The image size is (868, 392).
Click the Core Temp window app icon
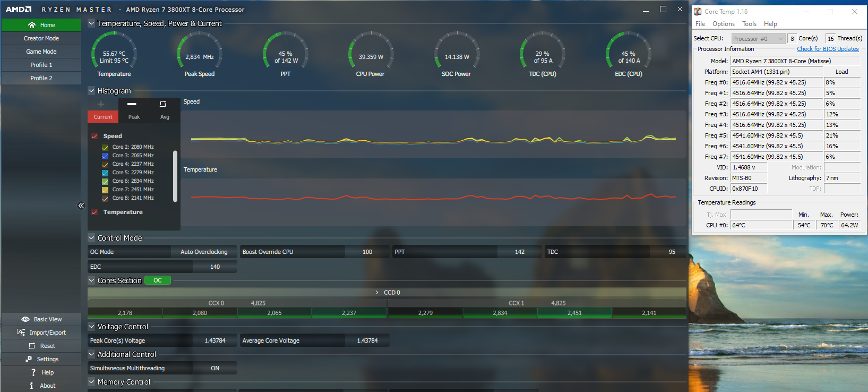[x=698, y=12]
